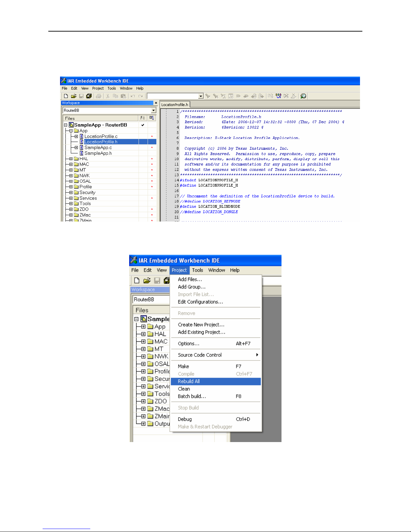Click the Cut scissors toolbar icon
This screenshot has height=532, width=411.
[108, 96]
